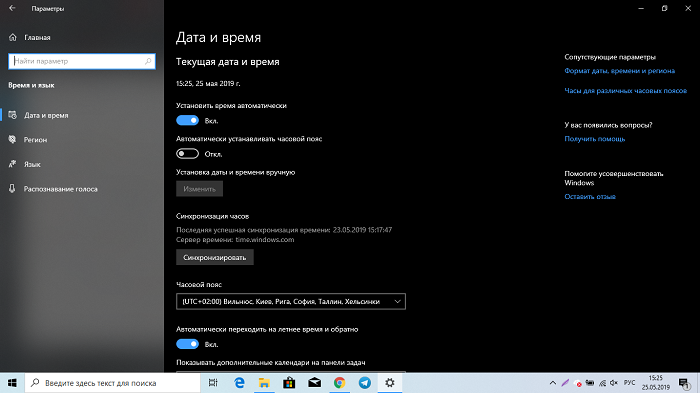Open the taskbar clock showing 15:25
700x393 pixels.
[x=656, y=383]
